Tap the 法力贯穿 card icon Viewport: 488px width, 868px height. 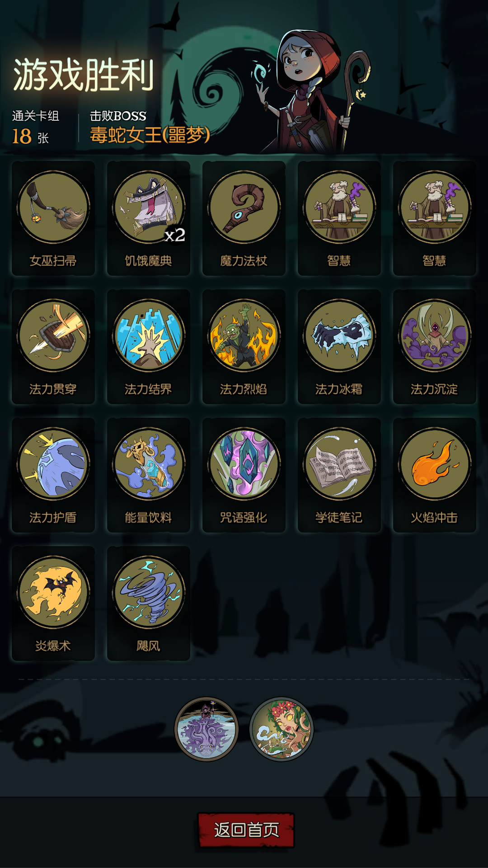tap(53, 336)
